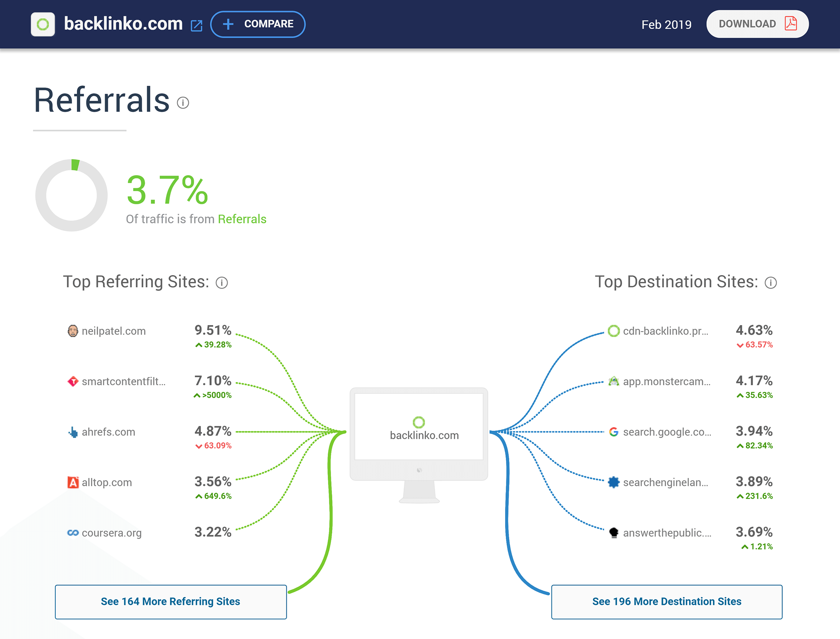840x639 pixels.
Task: Open the searchenginelan... destination site
Action: [665, 483]
